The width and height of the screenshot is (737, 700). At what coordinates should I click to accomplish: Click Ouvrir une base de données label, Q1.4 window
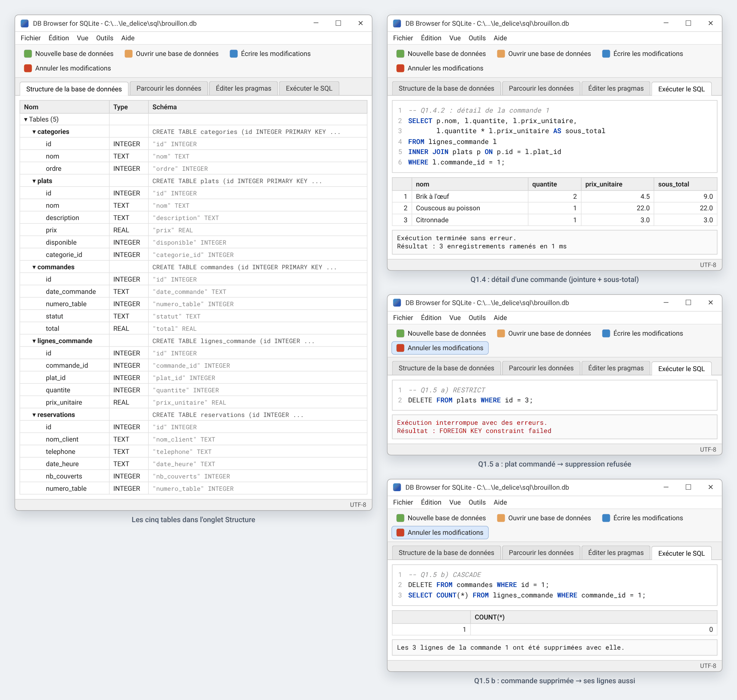pyautogui.click(x=549, y=54)
